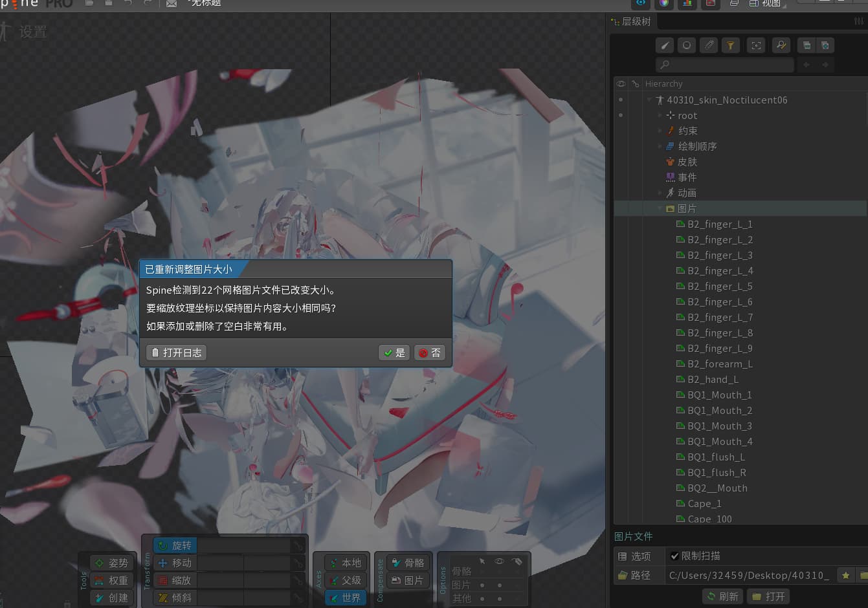Toggle 图片 compensate button

[408, 580]
